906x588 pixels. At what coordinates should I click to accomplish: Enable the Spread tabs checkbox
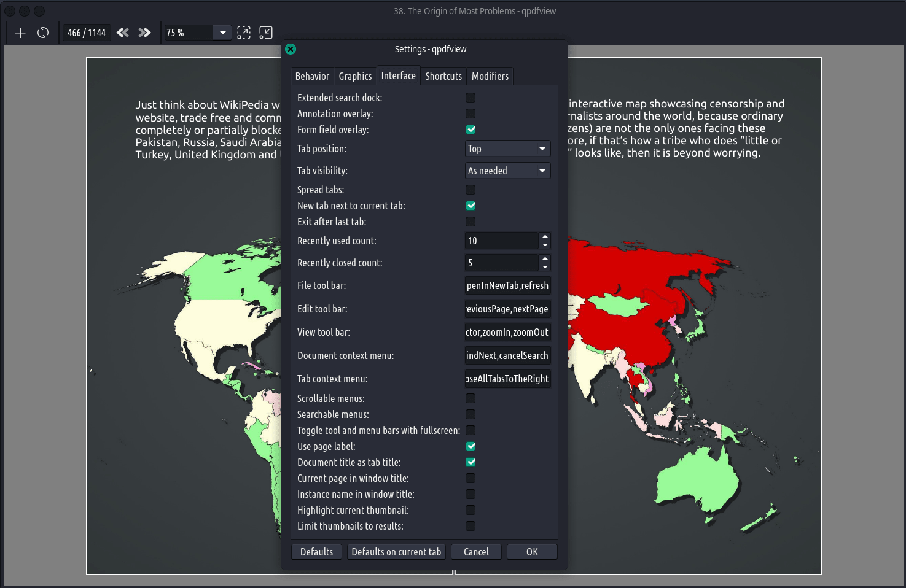coord(471,190)
